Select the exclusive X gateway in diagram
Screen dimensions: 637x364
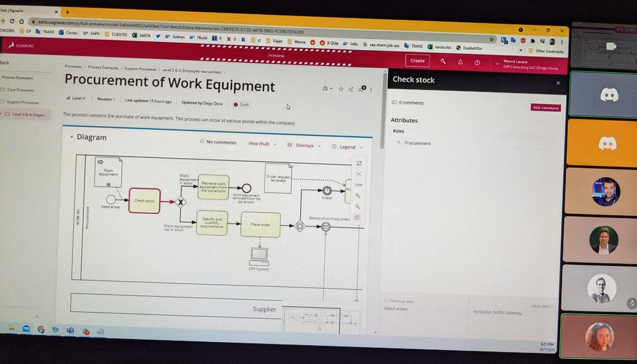click(x=181, y=202)
